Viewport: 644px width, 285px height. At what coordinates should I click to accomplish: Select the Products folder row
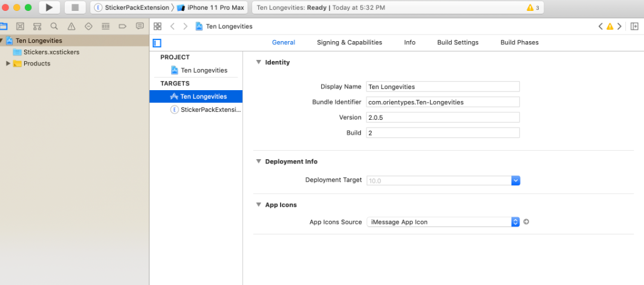tap(74, 64)
